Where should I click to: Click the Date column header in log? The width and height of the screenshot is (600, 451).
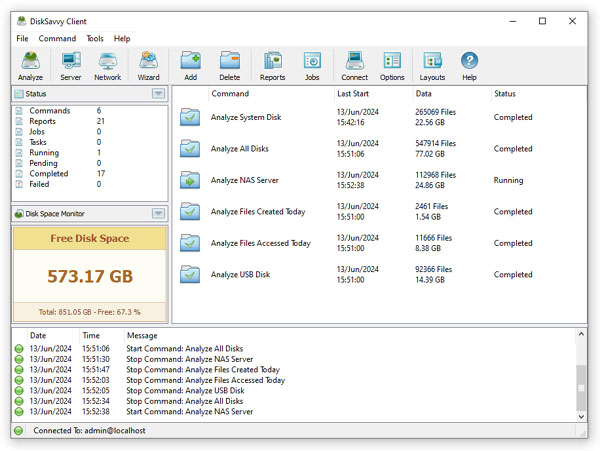38,335
